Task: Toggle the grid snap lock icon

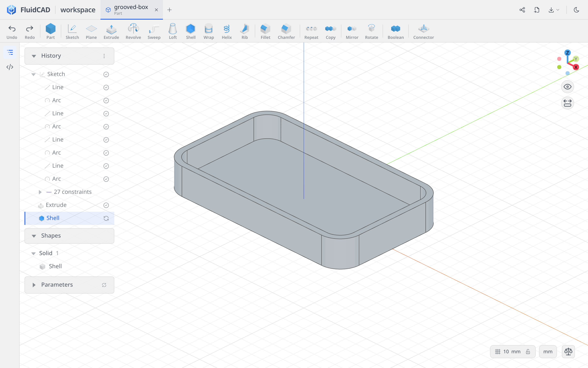Action: [x=528, y=351]
